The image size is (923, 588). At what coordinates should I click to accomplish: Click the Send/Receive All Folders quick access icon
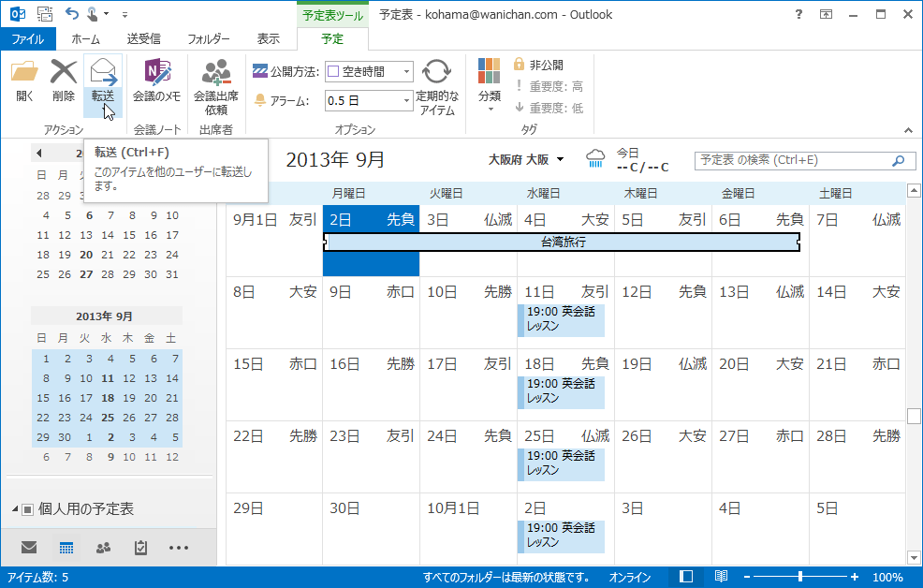click(45, 13)
